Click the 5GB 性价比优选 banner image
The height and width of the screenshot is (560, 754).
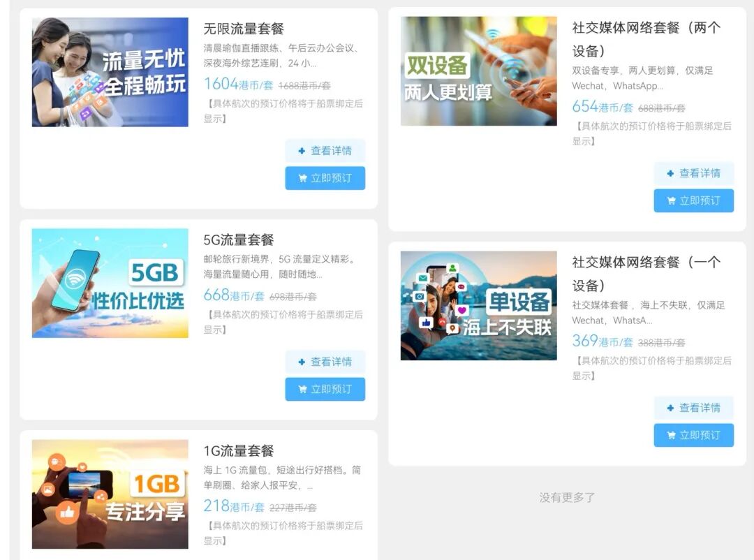[x=110, y=283]
